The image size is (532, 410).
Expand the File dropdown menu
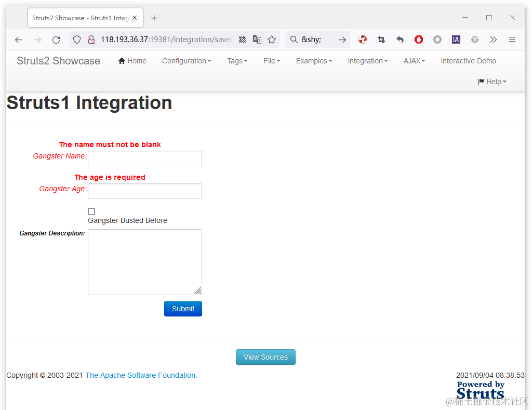click(x=272, y=61)
